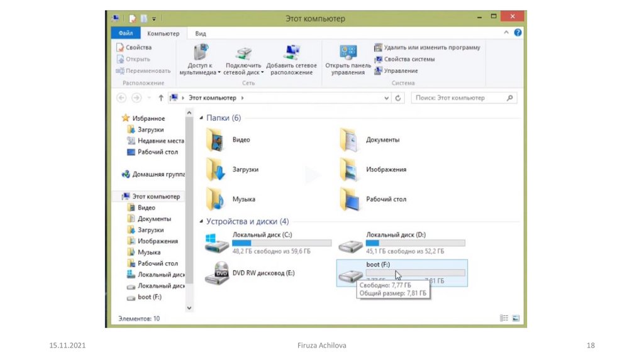Collapse the Папки (6) group
The height and width of the screenshot is (362, 644).
coord(201,118)
